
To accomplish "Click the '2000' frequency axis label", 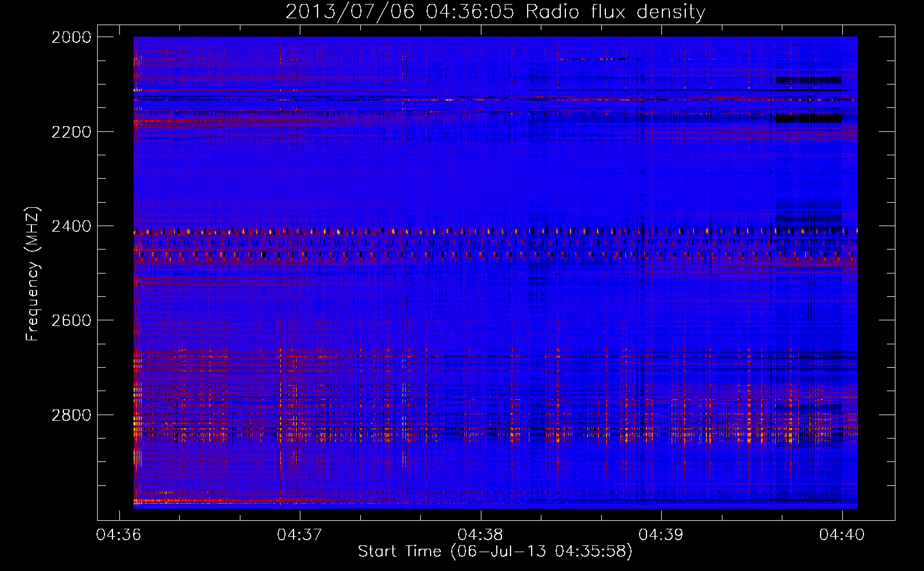I will (x=71, y=37).
